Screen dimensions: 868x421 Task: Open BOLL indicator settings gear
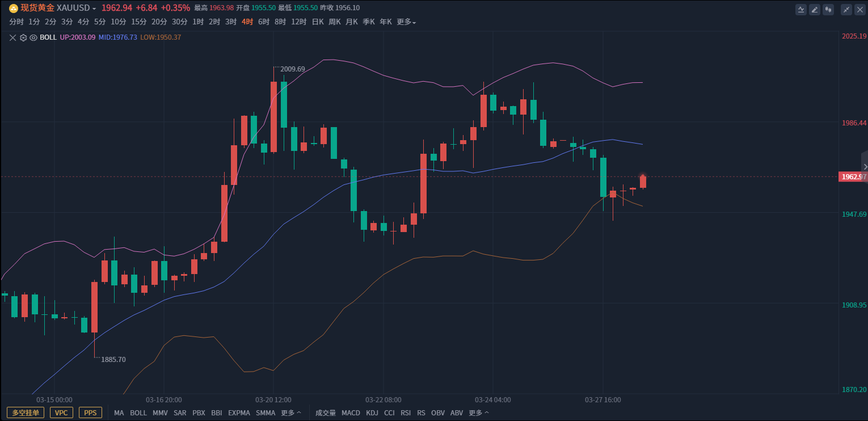pos(23,37)
